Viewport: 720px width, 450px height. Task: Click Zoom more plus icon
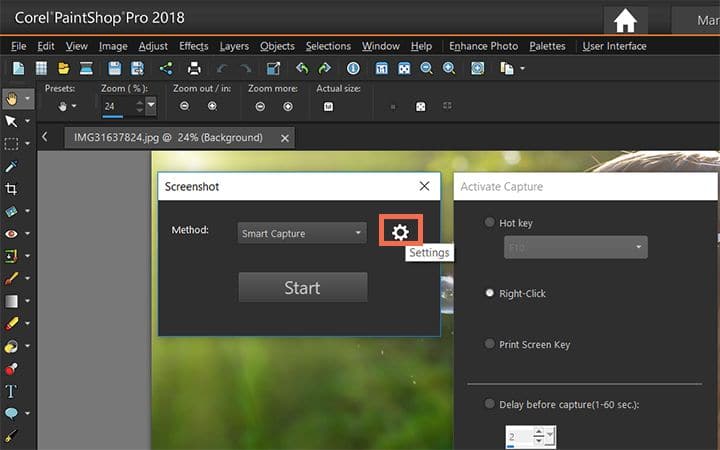click(288, 107)
